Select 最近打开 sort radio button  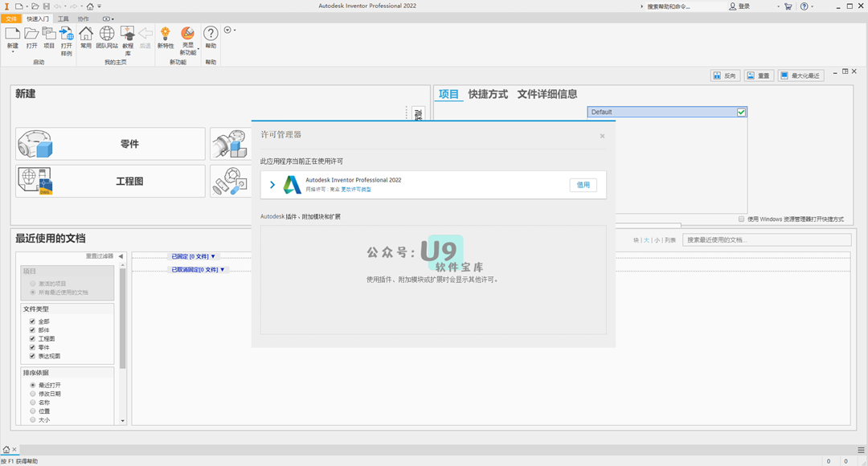click(33, 385)
